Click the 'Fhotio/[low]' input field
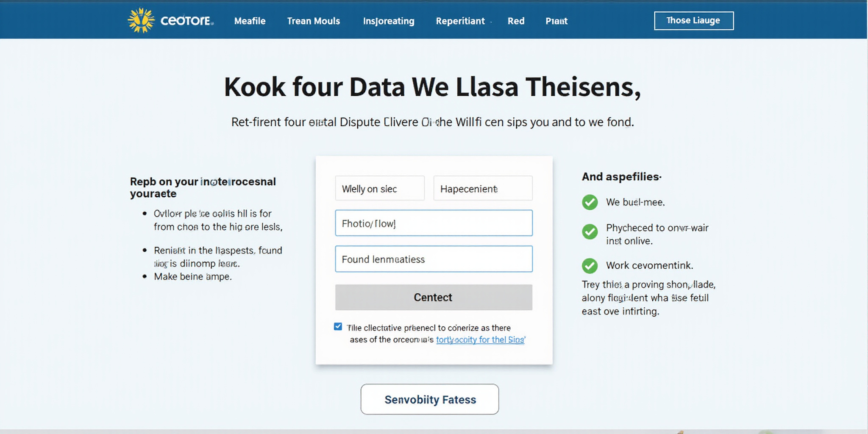 (433, 223)
